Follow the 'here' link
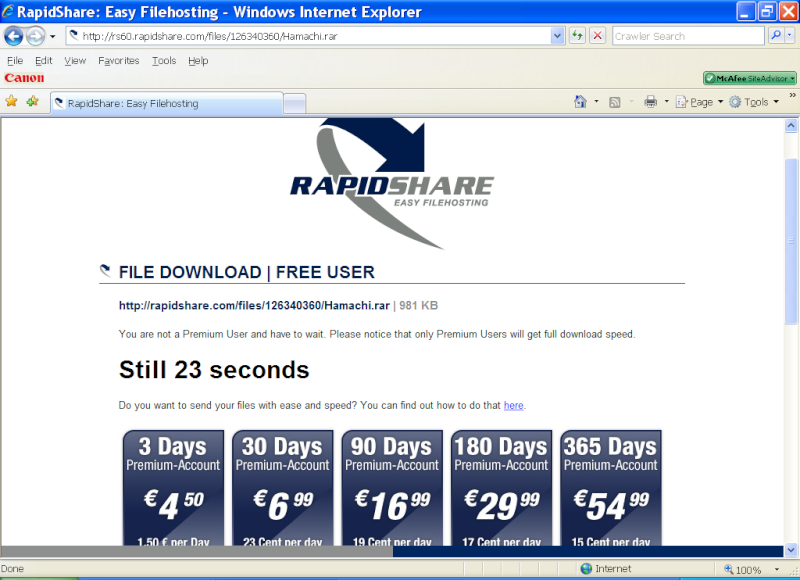 tap(513, 406)
